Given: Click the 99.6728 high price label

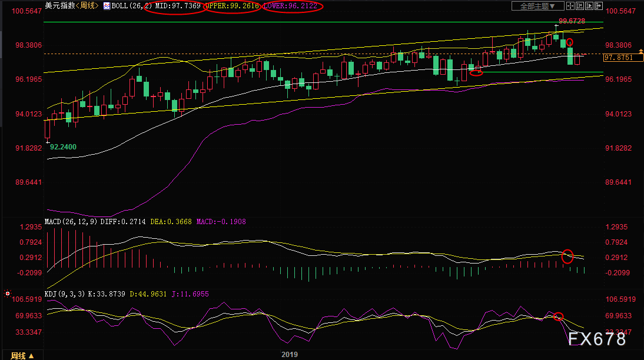Looking at the screenshot, I should point(572,21).
